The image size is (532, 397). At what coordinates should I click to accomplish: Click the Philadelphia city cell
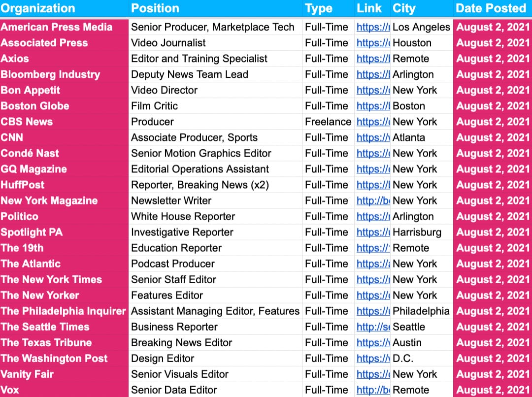click(x=421, y=311)
